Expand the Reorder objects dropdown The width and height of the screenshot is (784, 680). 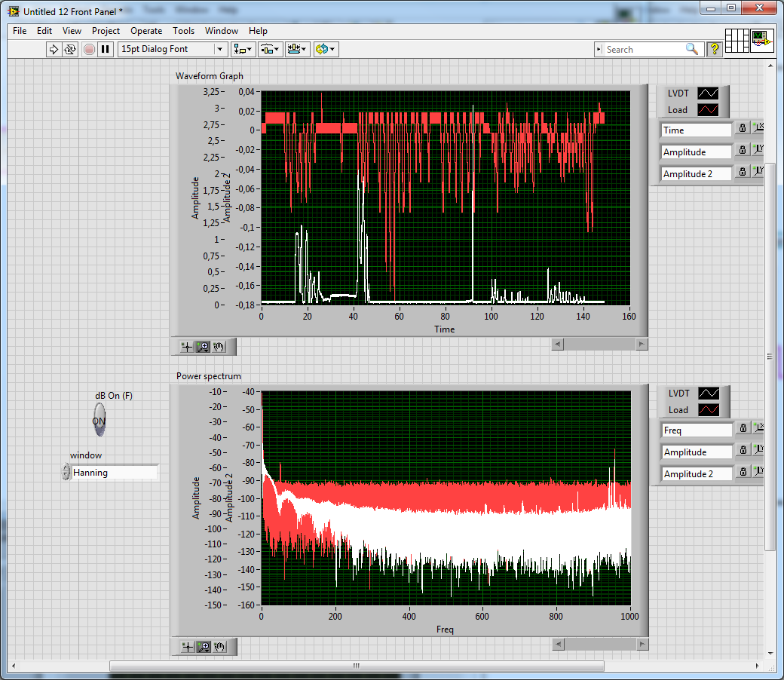coord(326,49)
